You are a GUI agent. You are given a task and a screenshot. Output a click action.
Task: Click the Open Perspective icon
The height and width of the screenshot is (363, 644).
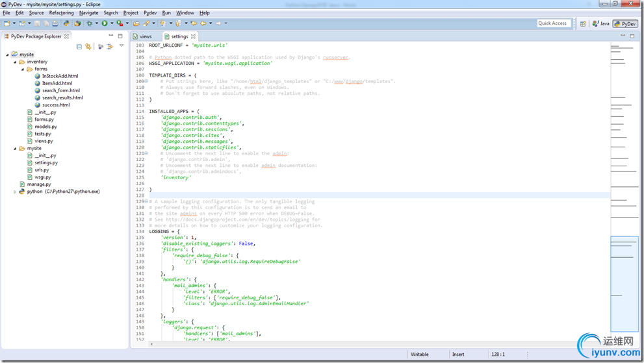point(583,24)
